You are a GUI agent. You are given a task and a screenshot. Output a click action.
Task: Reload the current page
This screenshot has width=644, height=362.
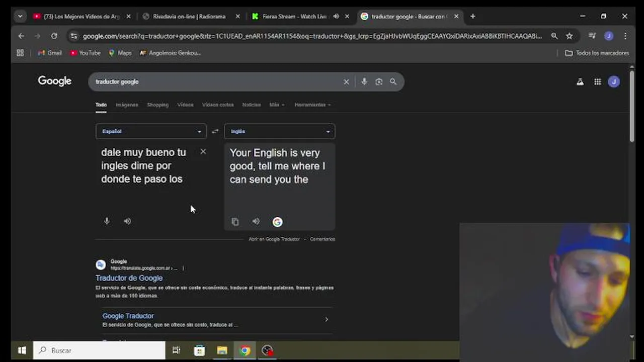[54, 36]
